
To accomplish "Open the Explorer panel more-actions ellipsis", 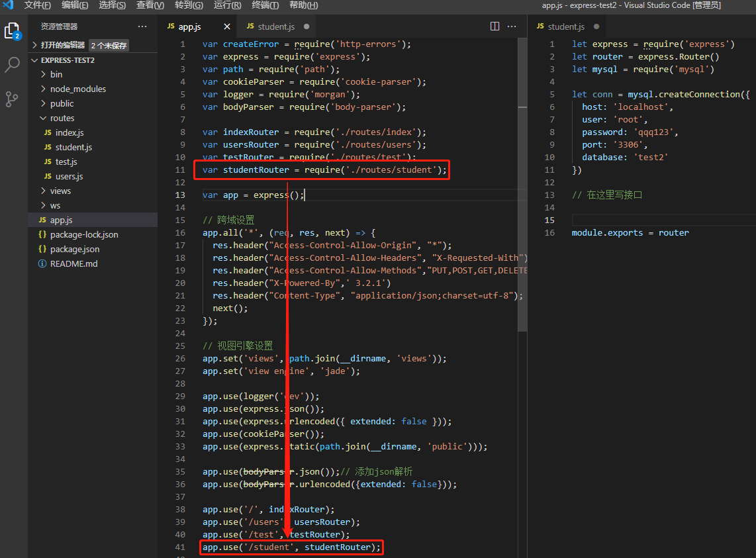I will 142,26.
